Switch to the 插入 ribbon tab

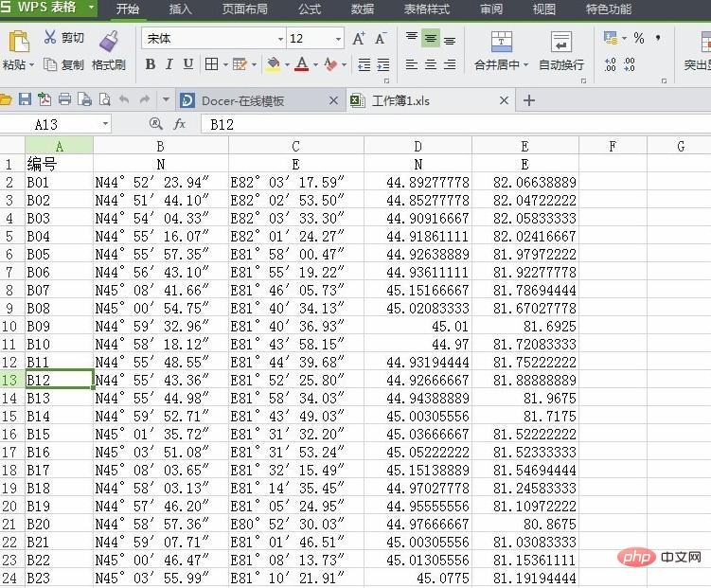[181, 9]
